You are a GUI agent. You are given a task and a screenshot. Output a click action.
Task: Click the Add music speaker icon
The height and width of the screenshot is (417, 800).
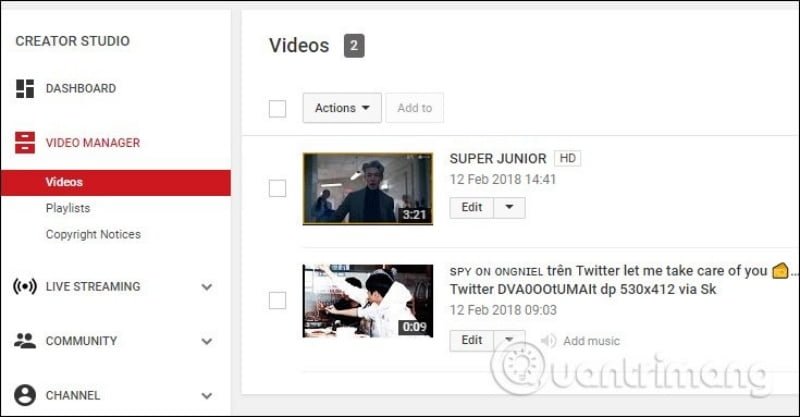[x=548, y=341]
